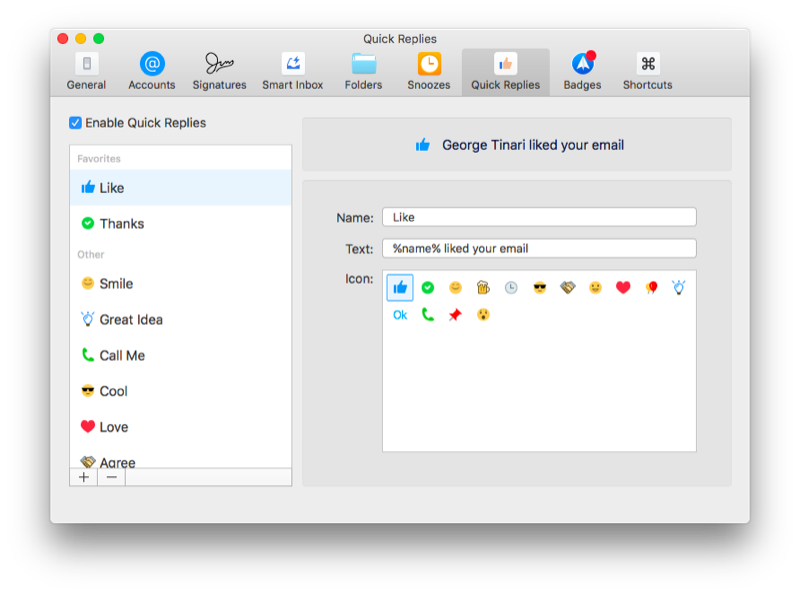
Task: Pick the handshake icon in the icon grid
Action: tap(567, 288)
